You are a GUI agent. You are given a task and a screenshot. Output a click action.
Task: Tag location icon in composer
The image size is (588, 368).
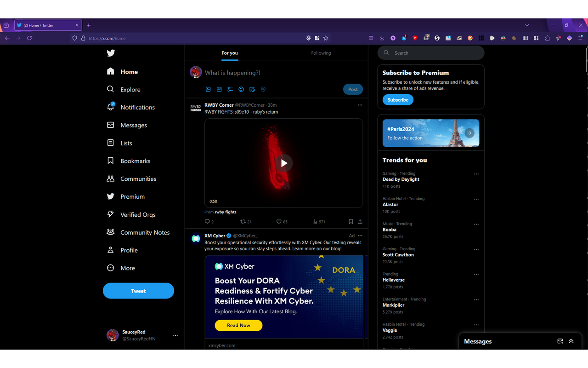(x=263, y=89)
